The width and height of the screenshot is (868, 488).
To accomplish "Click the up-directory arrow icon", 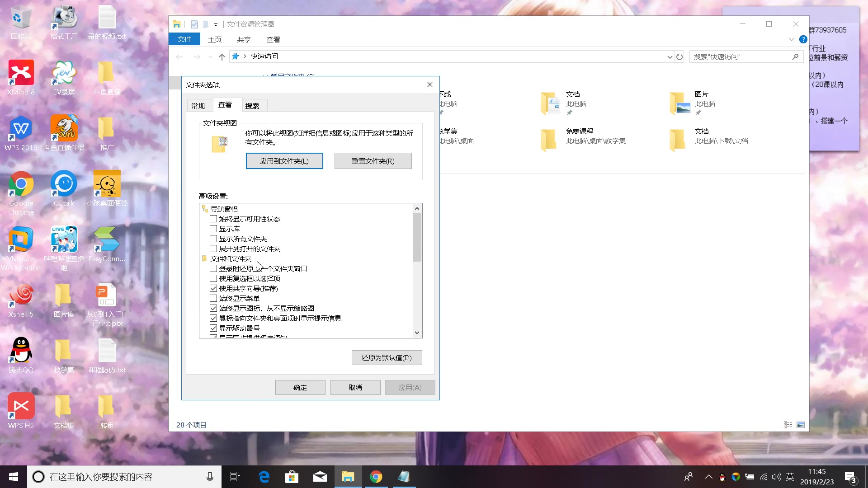I will (222, 57).
